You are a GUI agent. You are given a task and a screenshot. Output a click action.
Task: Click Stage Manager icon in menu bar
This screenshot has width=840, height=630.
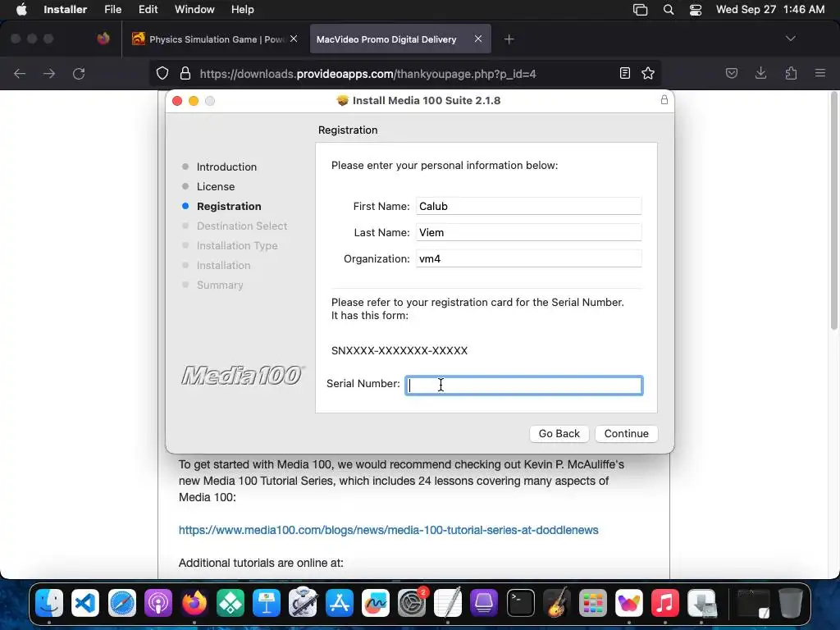click(x=640, y=10)
